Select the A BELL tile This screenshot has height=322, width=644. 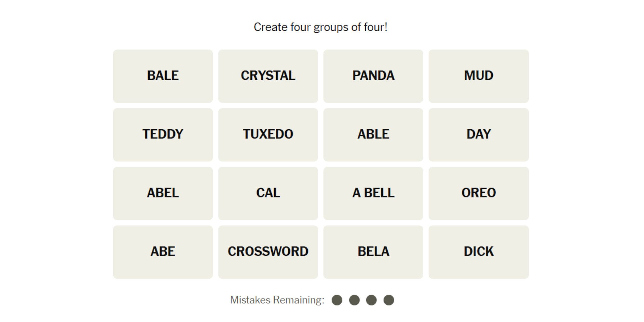click(x=373, y=193)
